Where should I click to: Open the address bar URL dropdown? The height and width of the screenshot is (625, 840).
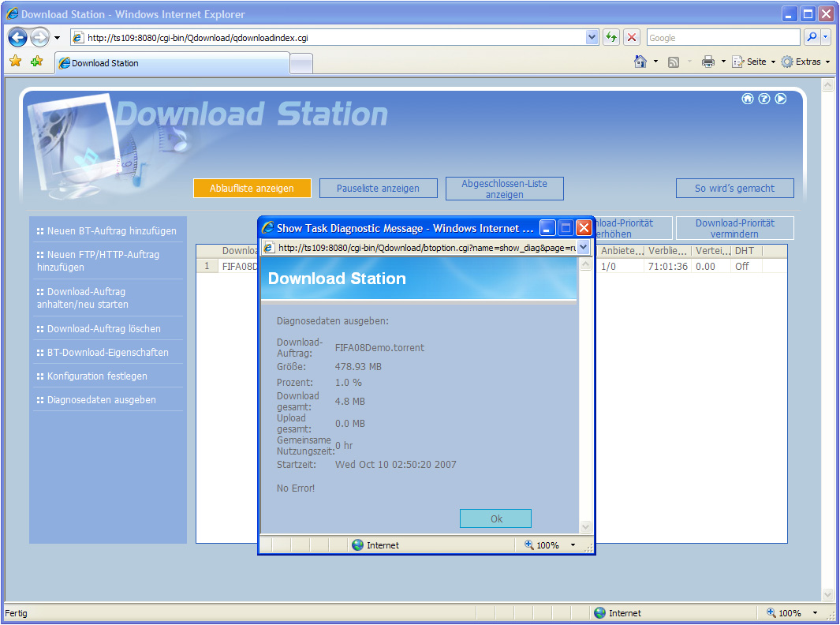click(x=592, y=37)
